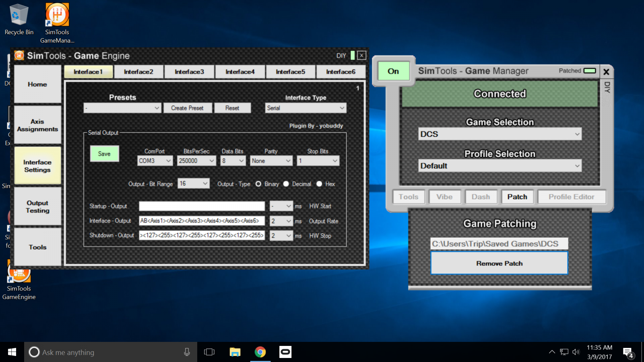
Task: Open Interface Settings section
Action: pyautogui.click(x=37, y=166)
